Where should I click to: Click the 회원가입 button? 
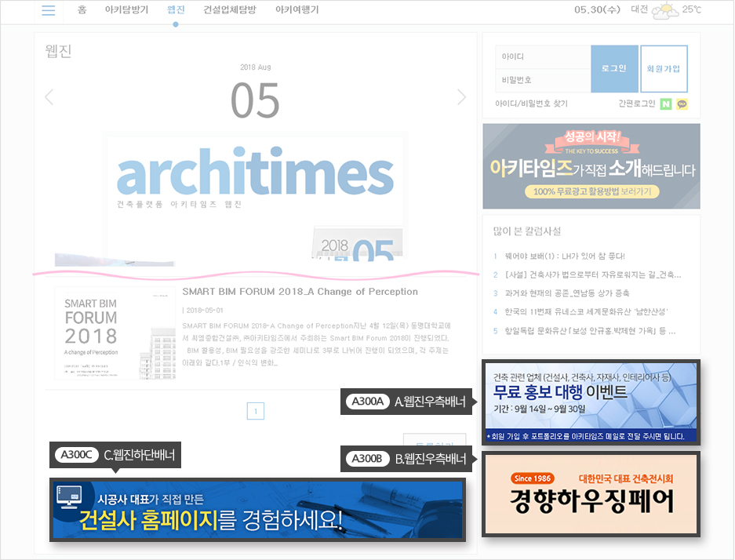(x=664, y=69)
